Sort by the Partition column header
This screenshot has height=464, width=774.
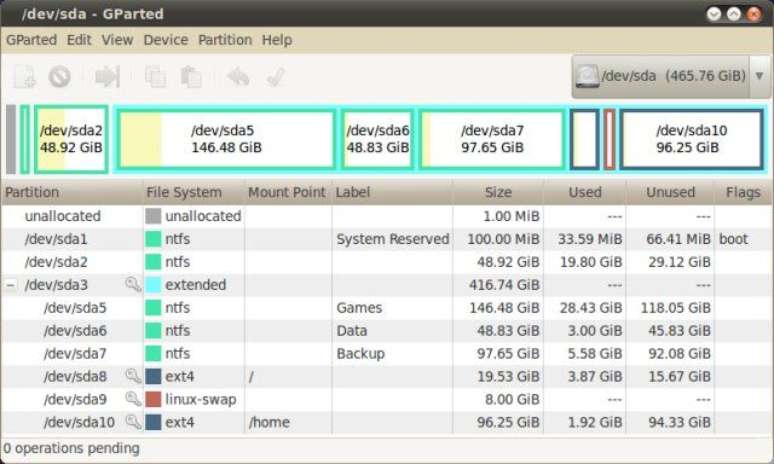point(72,192)
